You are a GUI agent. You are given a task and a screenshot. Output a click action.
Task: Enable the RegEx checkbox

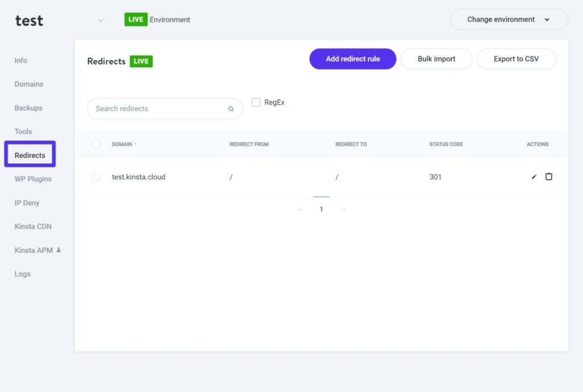tap(256, 102)
